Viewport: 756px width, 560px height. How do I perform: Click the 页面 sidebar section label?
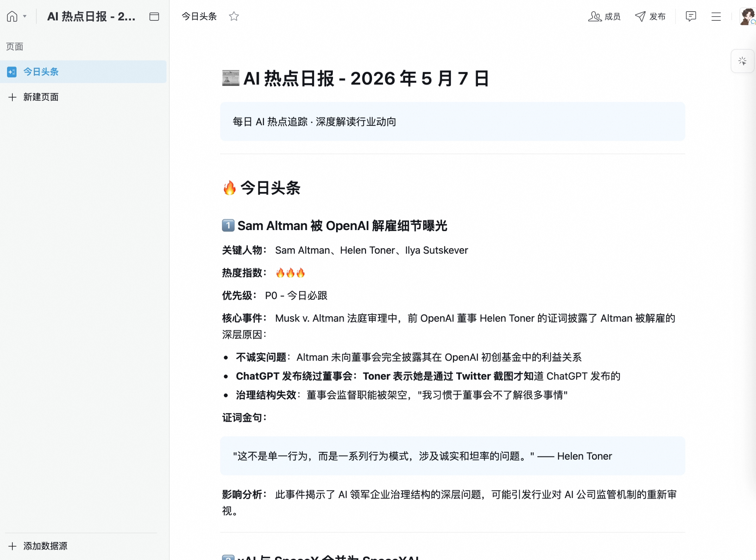(x=14, y=46)
